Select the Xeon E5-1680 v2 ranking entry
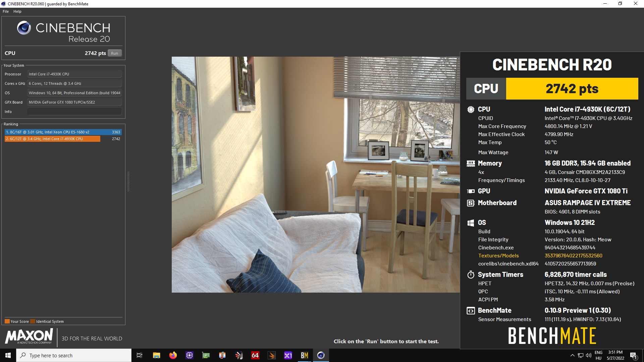644x362 pixels. tap(63, 132)
